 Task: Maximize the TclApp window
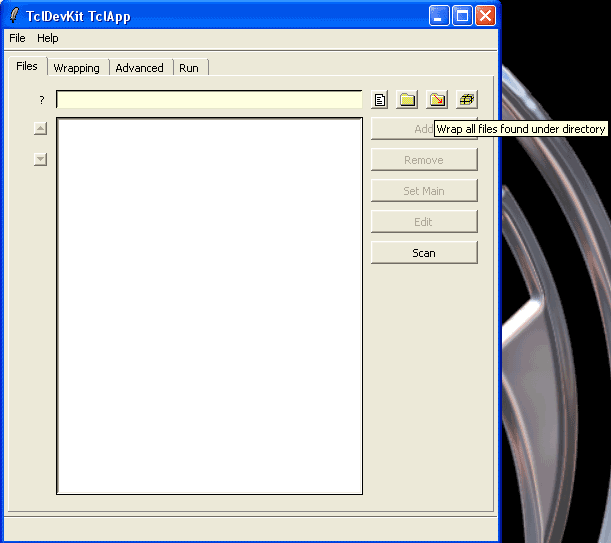(462, 16)
